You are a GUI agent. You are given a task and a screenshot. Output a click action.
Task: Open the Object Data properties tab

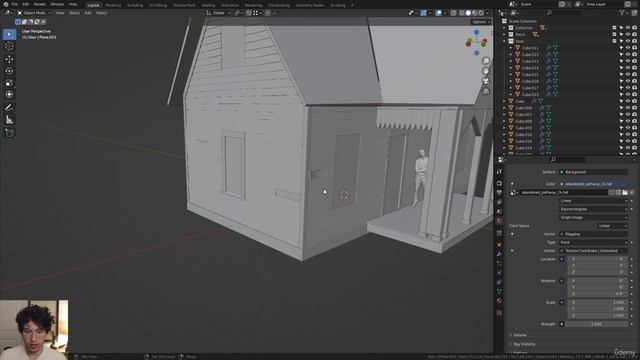click(499, 291)
